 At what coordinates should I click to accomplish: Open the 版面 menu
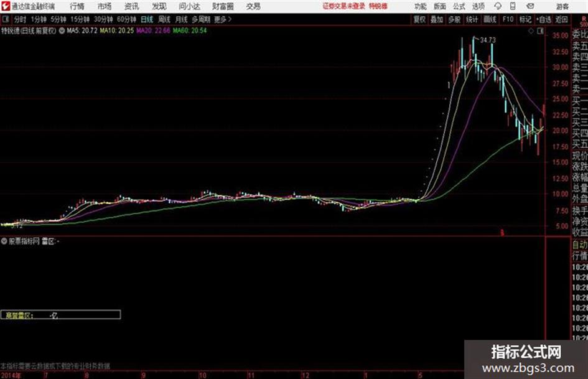tap(440, 6)
